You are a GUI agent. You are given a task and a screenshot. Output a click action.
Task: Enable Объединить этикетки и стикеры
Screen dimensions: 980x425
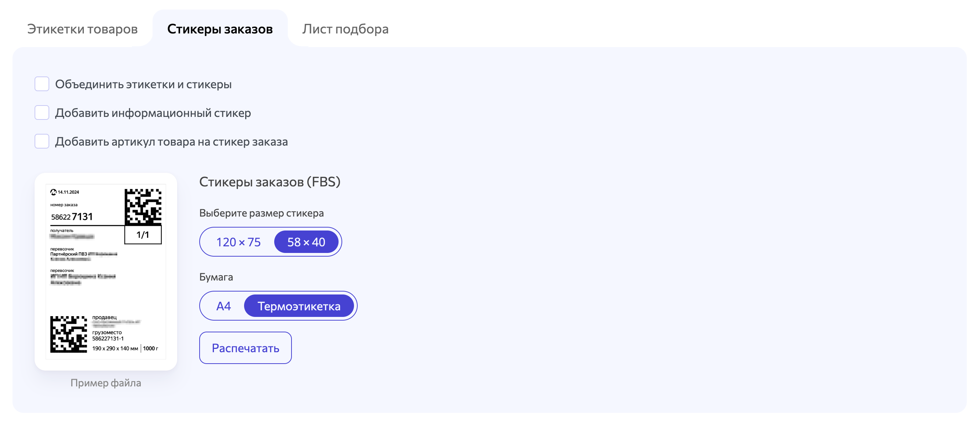point(42,84)
